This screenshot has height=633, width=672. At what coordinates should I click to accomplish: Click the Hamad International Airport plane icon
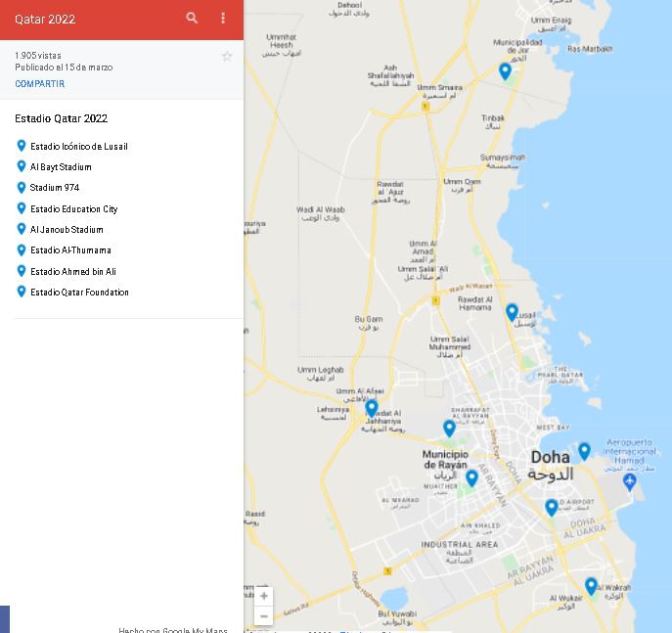pos(629,481)
